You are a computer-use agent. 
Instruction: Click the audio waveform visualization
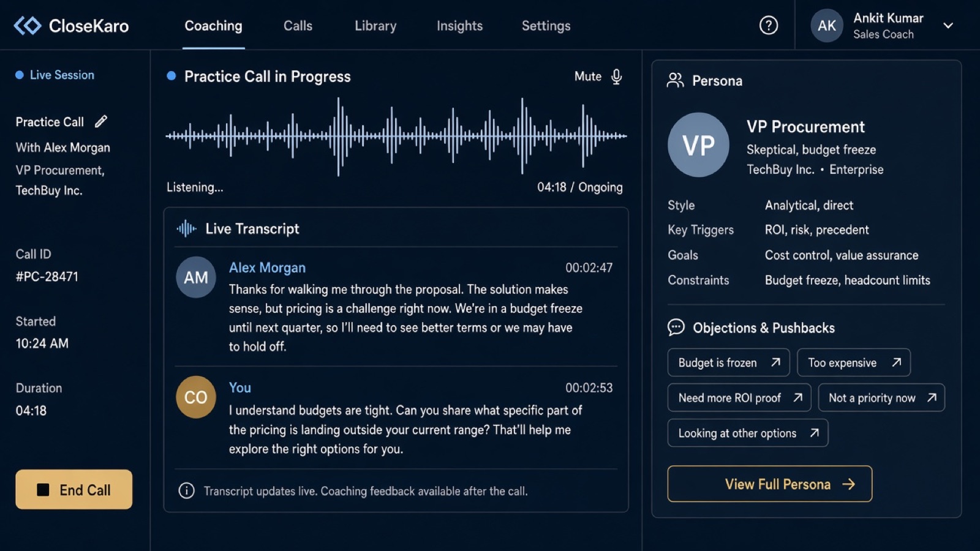click(396, 136)
